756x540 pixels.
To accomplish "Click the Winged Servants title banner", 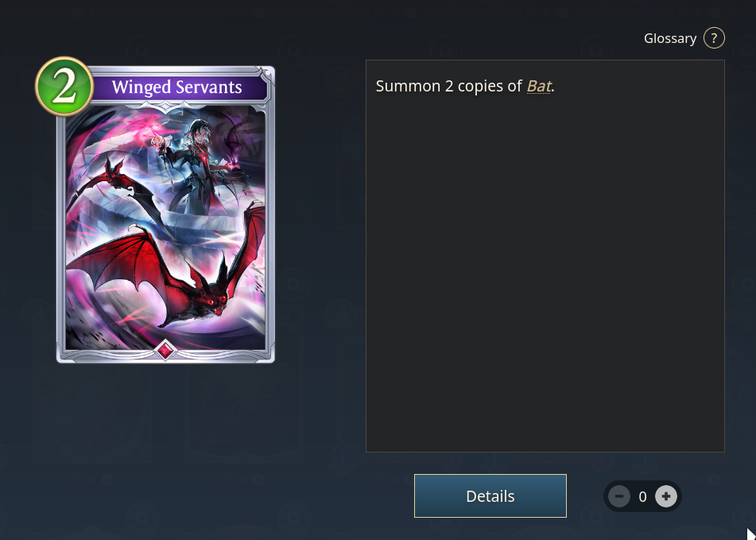I will click(x=177, y=87).
